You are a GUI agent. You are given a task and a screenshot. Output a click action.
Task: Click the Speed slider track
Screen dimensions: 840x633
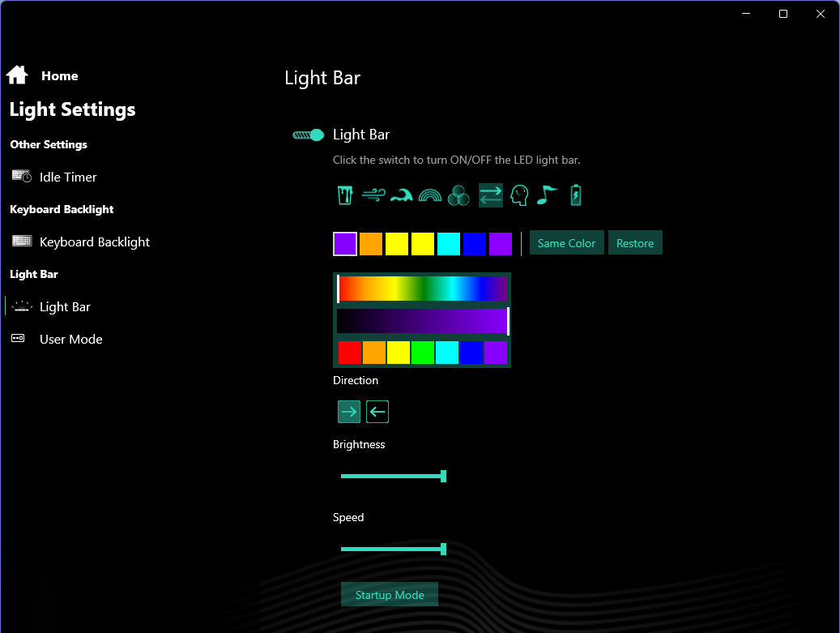click(x=393, y=549)
